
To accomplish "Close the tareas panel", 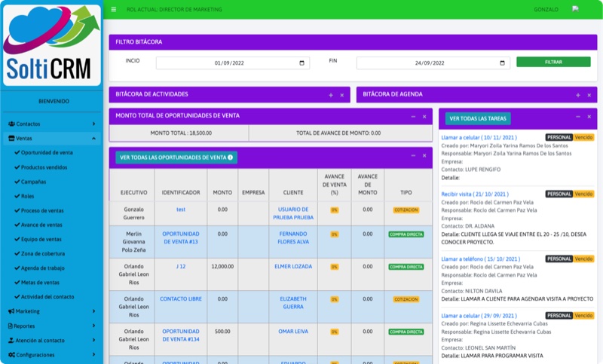I will [x=589, y=117].
